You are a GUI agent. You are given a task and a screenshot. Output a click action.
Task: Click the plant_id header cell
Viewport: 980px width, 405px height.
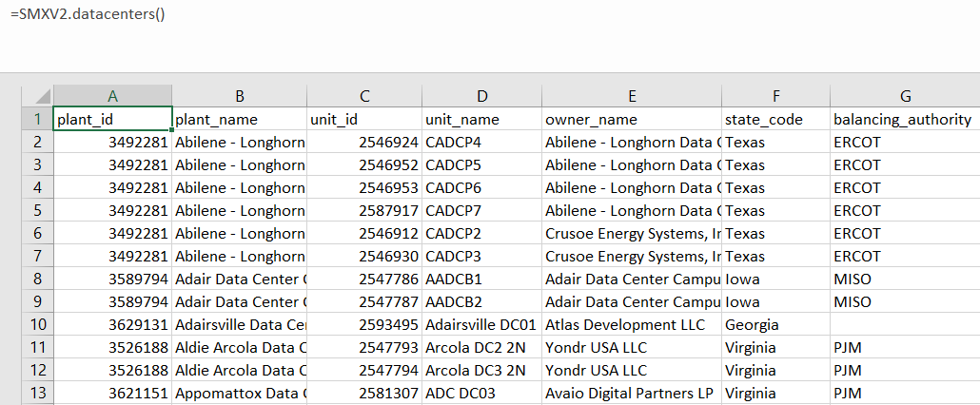(x=112, y=119)
